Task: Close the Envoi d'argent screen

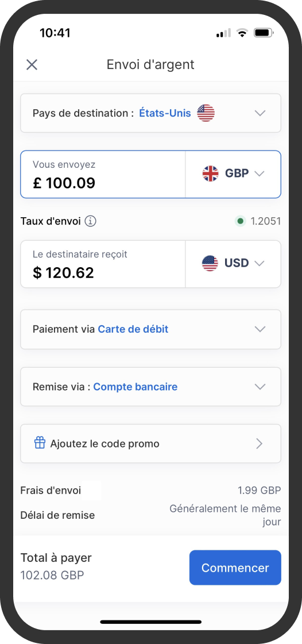Action: (x=32, y=64)
